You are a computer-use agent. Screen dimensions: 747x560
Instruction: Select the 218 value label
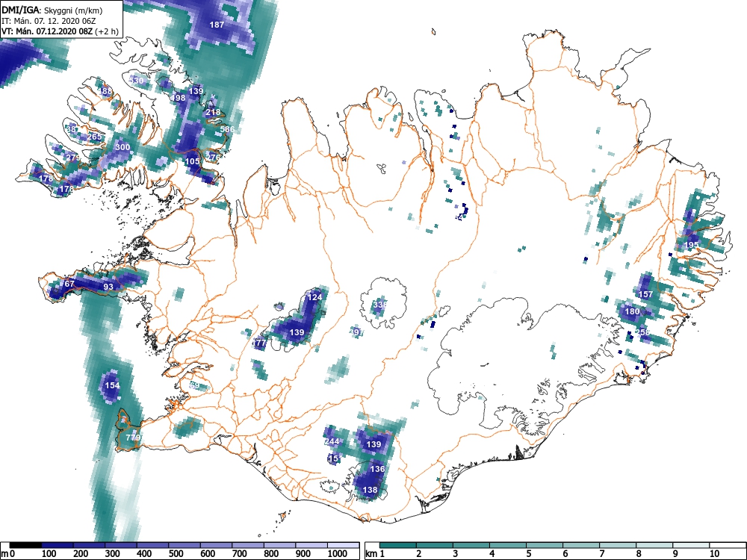coord(214,113)
